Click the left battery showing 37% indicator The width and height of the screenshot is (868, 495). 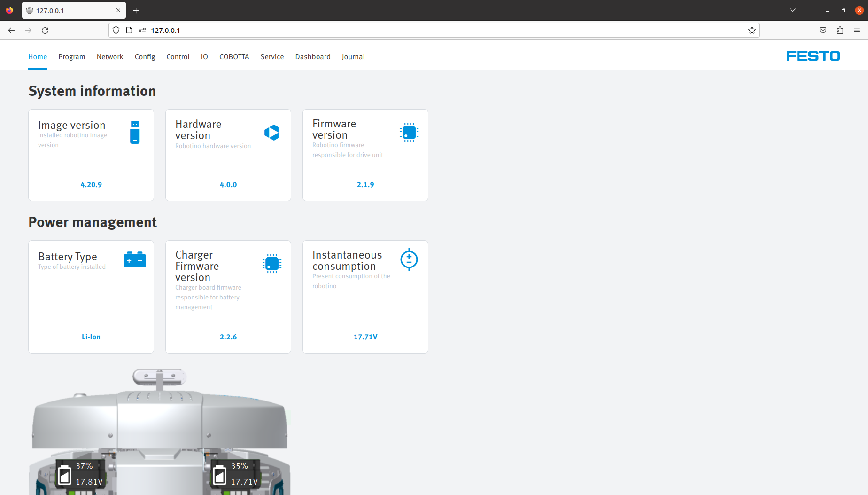pos(80,474)
